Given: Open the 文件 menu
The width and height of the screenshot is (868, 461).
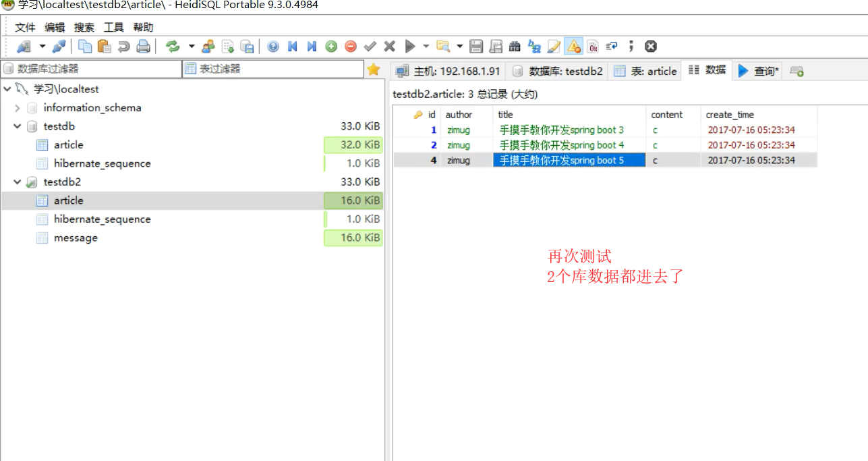Looking at the screenshot, I should (x=25, y=28).
